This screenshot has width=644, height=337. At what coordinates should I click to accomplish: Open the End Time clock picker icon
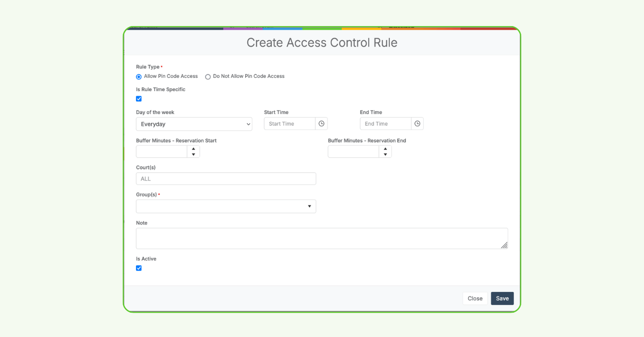tap(417, 124)
